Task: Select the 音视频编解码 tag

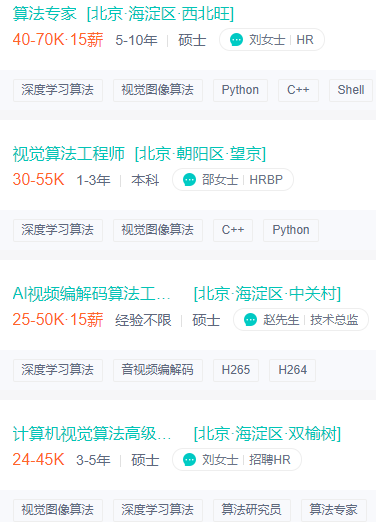Action: click(x=158, y=370)
